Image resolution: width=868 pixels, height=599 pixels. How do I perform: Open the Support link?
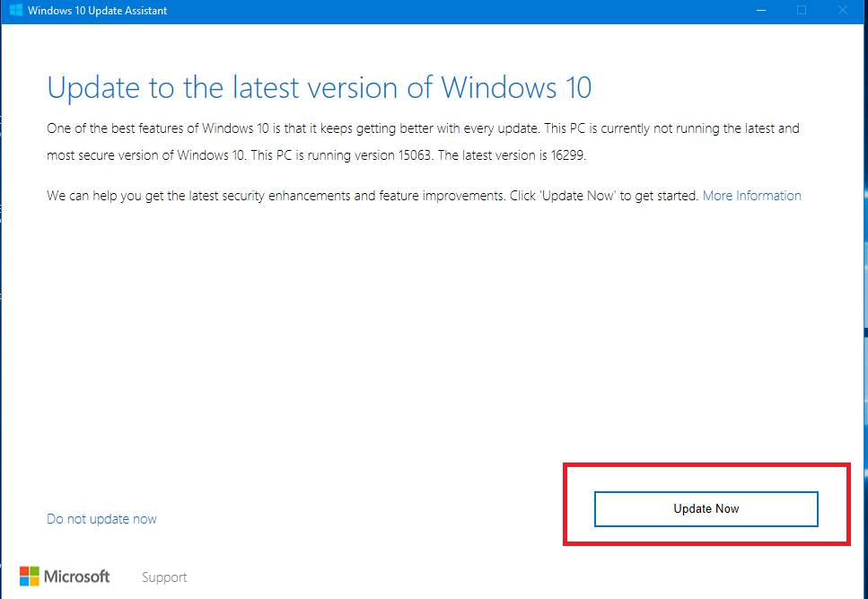click(x=164, y=577)
